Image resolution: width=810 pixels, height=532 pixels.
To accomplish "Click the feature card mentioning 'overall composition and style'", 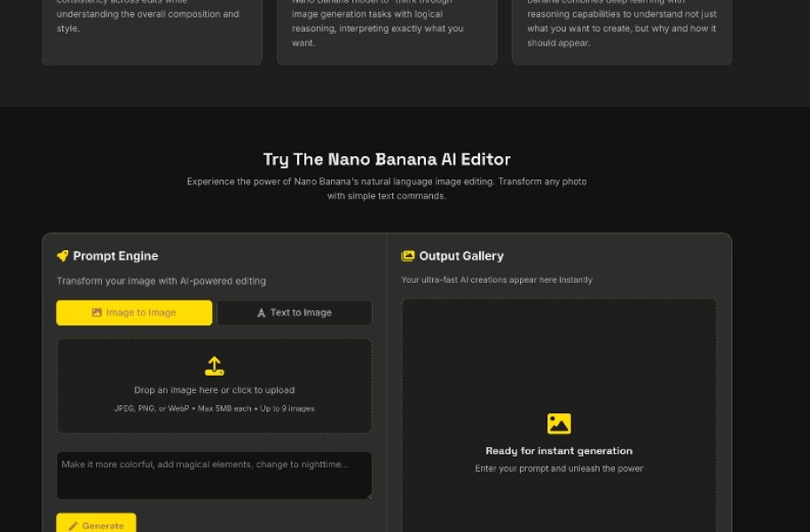I will point(152,28).
